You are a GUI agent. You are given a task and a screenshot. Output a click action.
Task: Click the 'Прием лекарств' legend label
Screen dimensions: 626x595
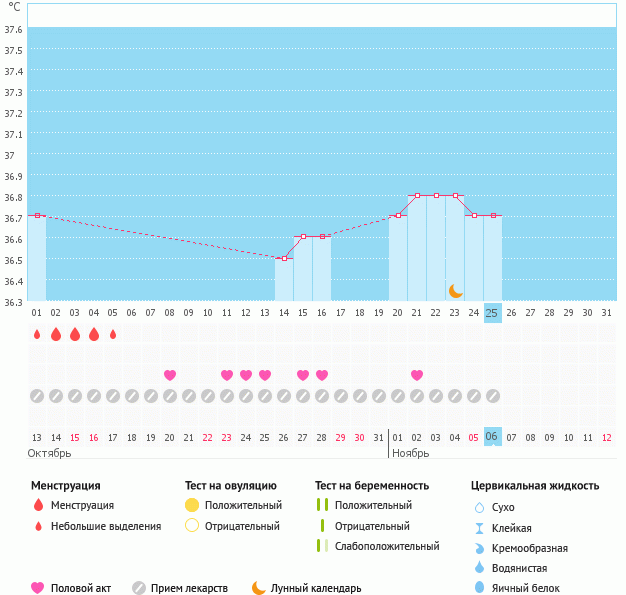coord(189,589)
